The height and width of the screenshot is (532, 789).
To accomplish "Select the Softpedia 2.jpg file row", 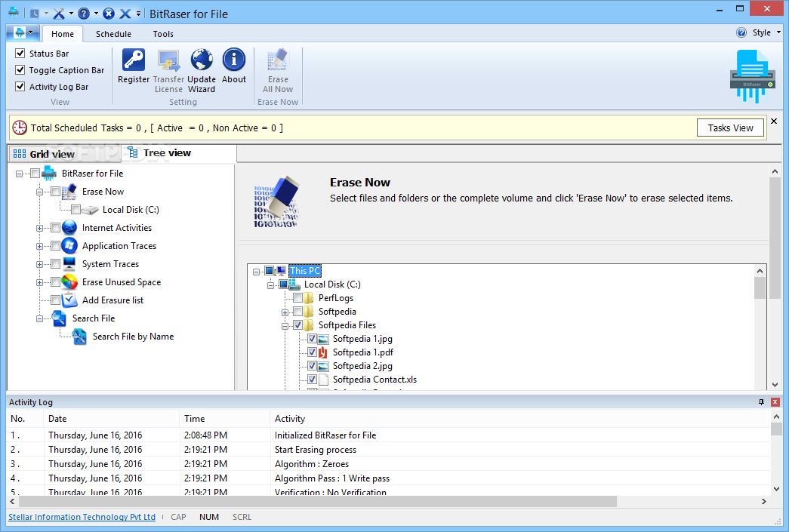I will pyautogui.click(x=362, y=366).
